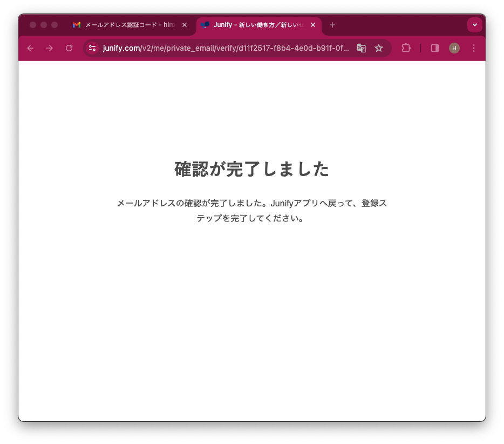Click the junify.com address bar

click(226, 48)
